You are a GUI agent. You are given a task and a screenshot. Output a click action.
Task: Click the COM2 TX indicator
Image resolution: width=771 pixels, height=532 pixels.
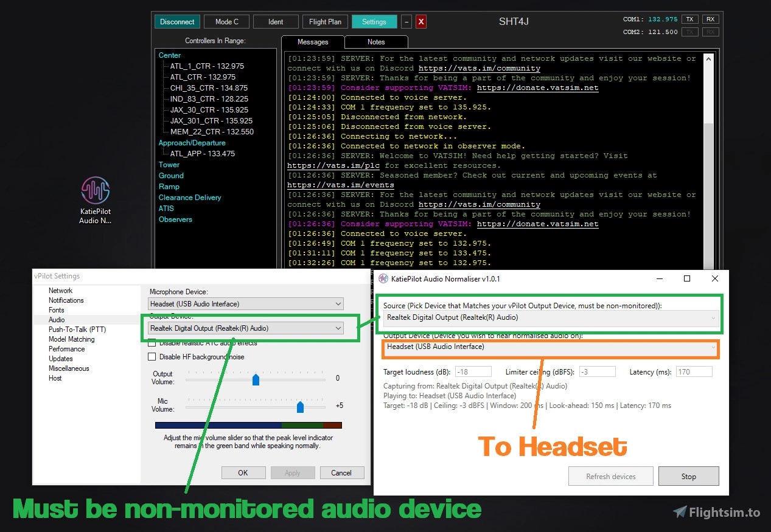click(689, 32)
